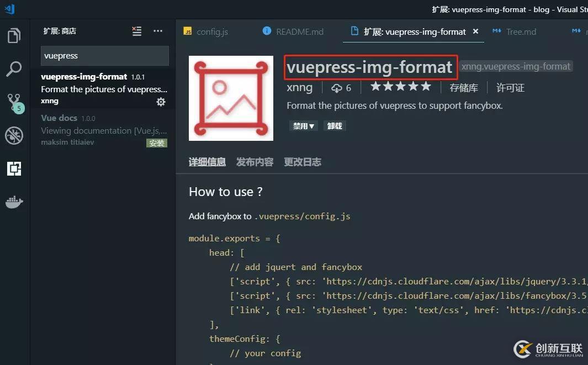Switch to the config.js tab
This screenshot has height=365, width=588.
[x=205, y=31]
